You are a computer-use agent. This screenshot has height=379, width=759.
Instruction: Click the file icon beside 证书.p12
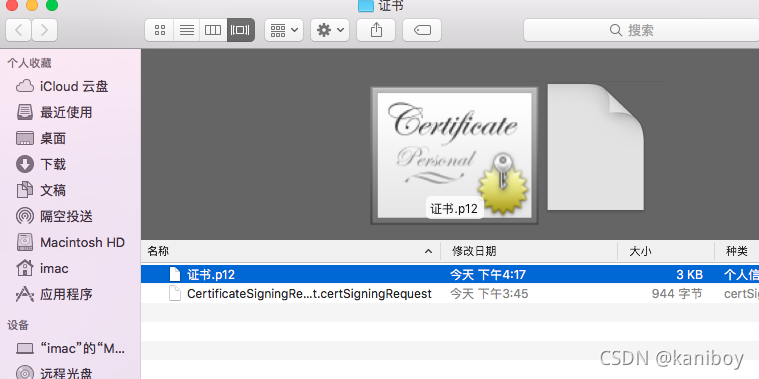coord(175,274)
